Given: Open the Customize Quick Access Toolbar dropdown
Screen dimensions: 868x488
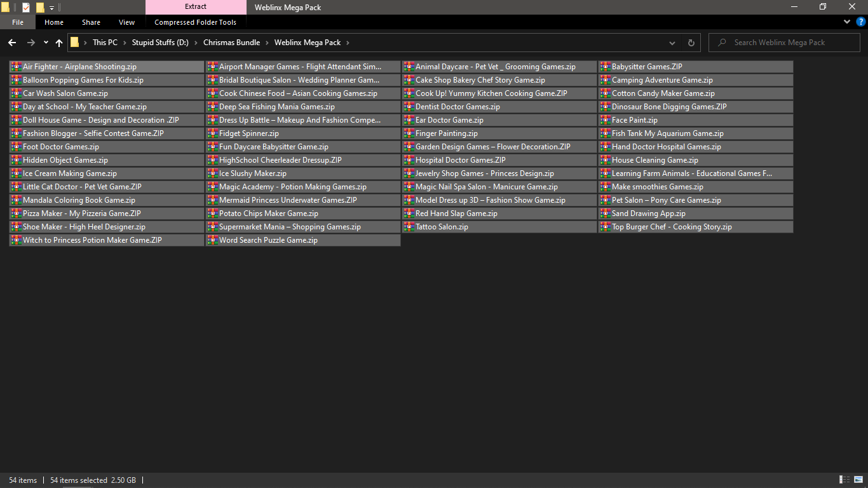Looking at the screenshot, I should 51,8.
